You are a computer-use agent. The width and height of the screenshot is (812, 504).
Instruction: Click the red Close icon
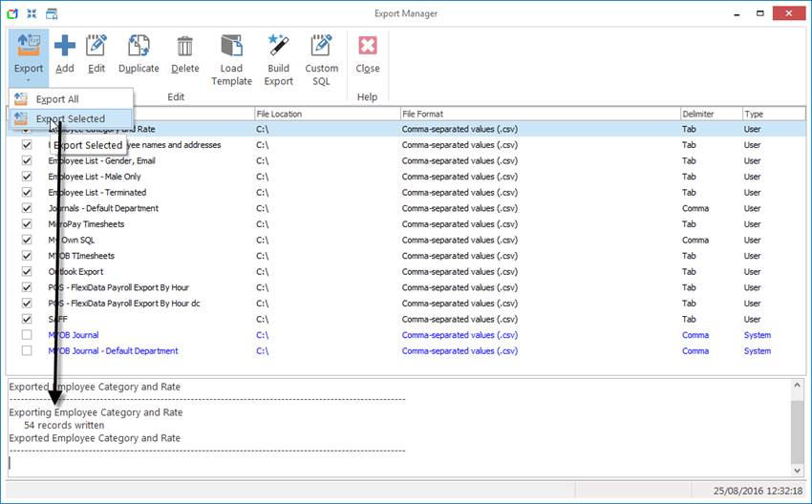(368, 46)
